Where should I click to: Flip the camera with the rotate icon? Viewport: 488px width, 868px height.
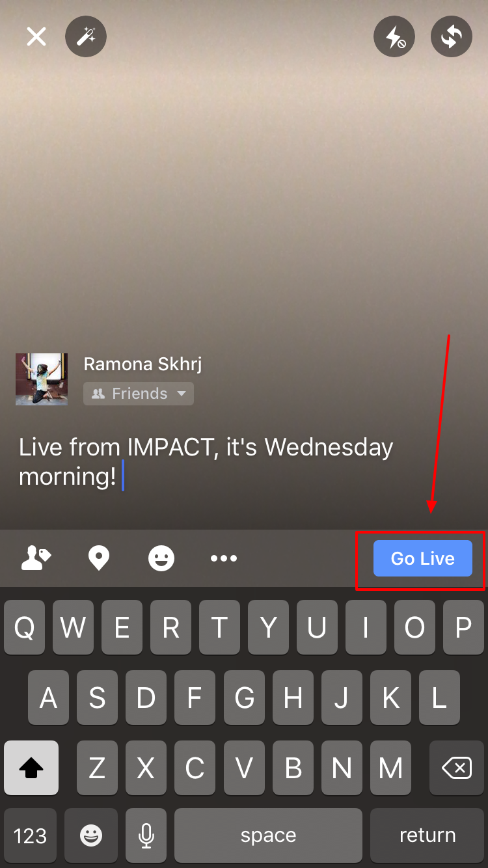452,37
